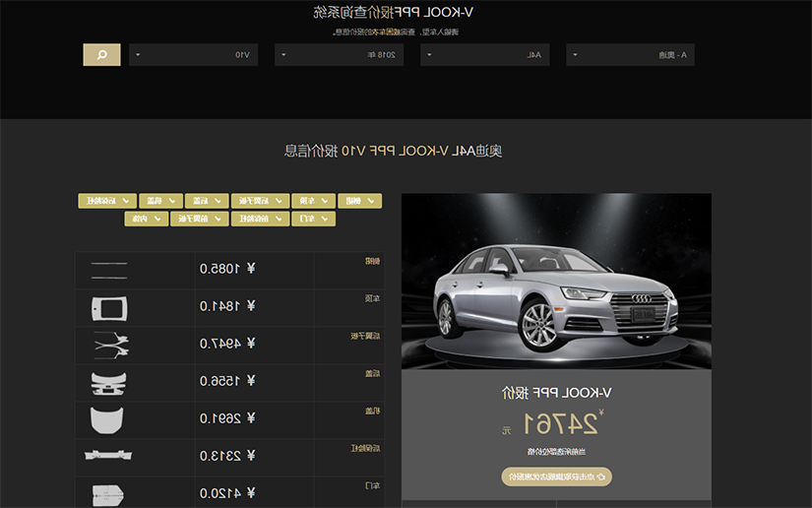Click the 后盖 label in the price table
This screenshot has width=812, height=508.
click(372, 373)
